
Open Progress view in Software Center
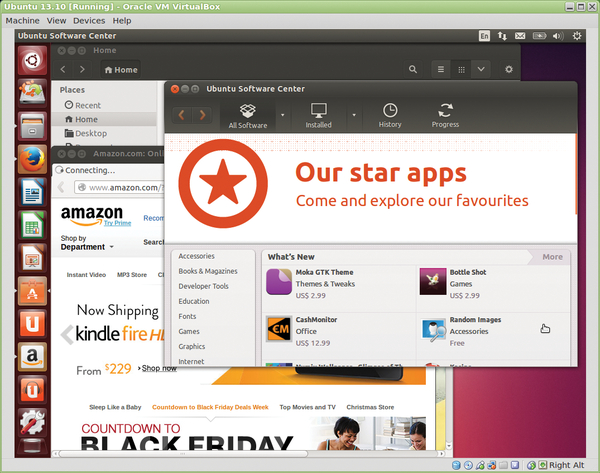445,116
